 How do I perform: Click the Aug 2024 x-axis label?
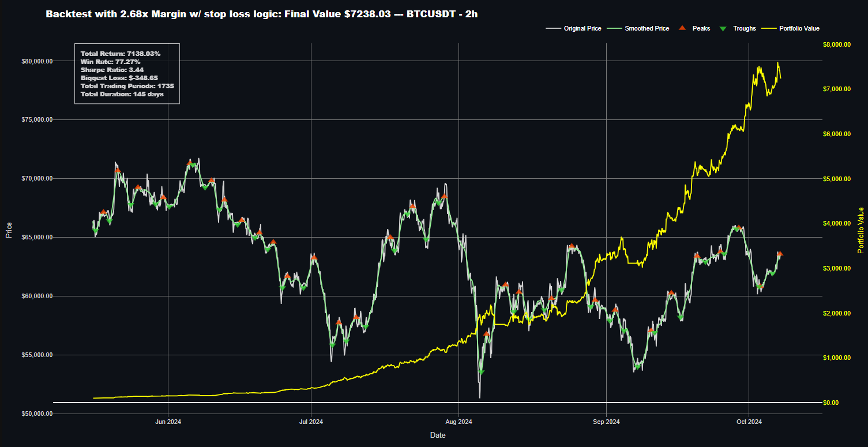tap(459, 422)
